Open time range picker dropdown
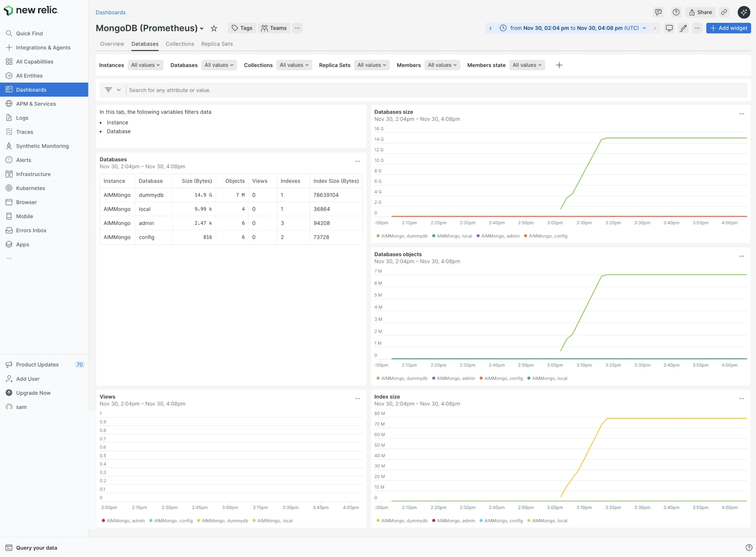 point(573,28)
